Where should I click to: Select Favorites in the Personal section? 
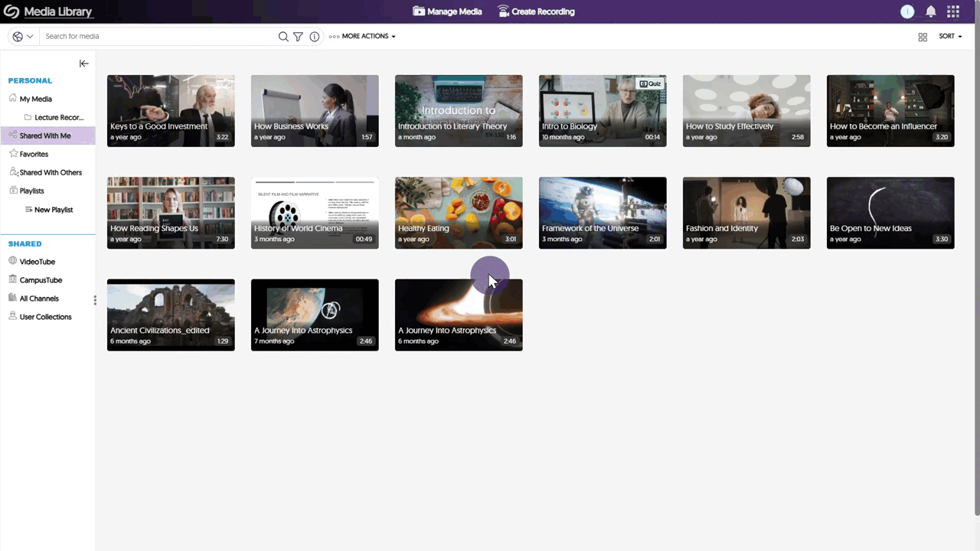(x=34, y=154)
